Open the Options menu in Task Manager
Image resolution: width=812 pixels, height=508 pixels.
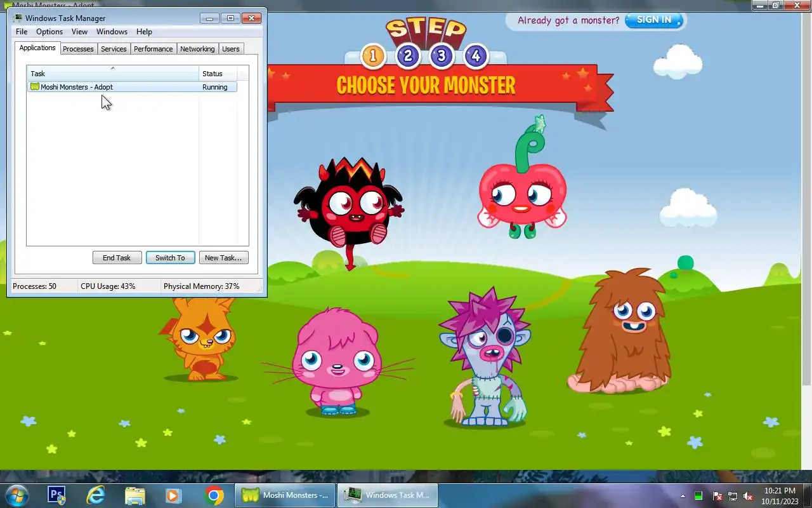[49, 32]
